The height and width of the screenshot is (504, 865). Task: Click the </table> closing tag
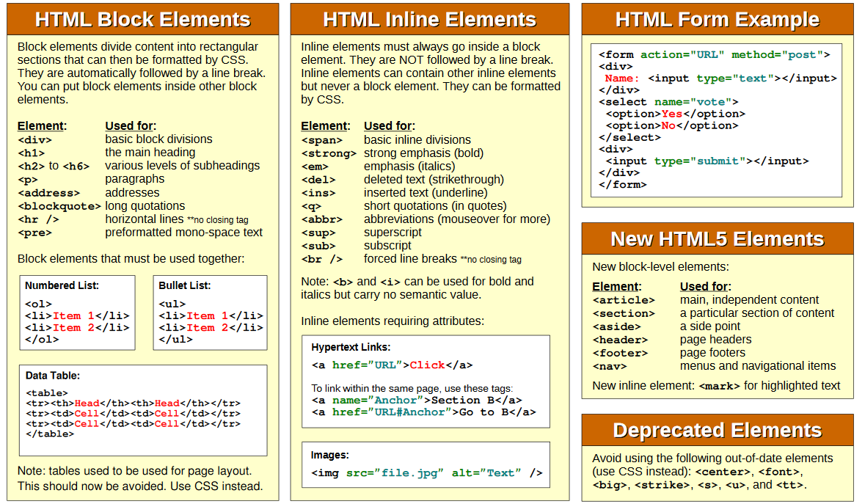[50, 434]
